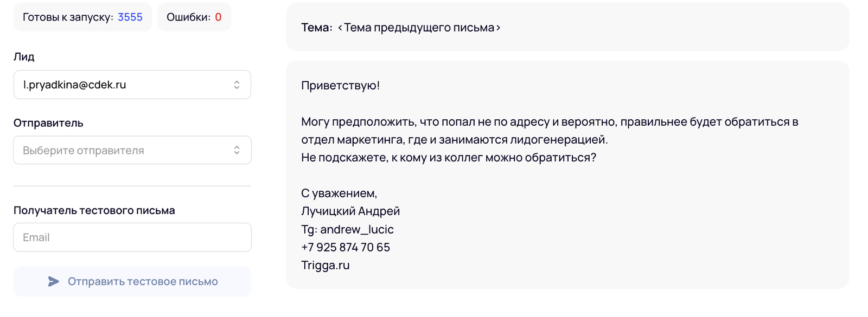
Task: Click the chevron arrows in the Отправитель field
Action: [237, 150]
